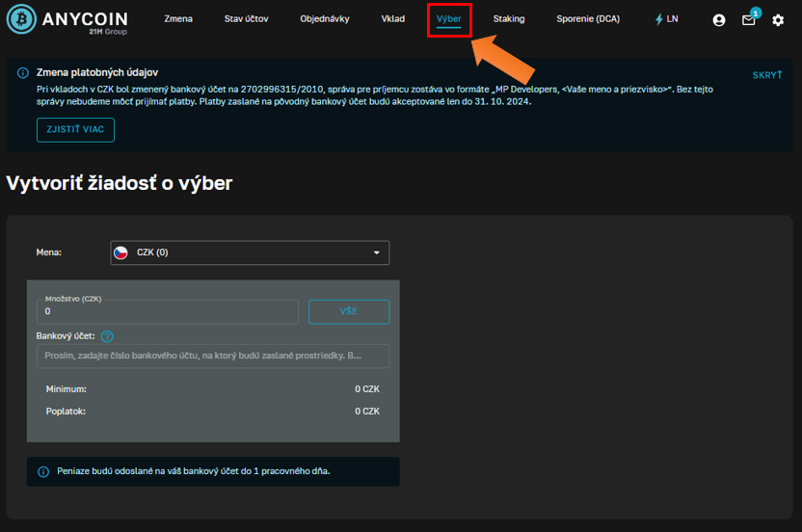This screenshot has width=802, height=532.
Task: Click info icon beside Peniaze budú odoslané message
Action: (43, 471)
